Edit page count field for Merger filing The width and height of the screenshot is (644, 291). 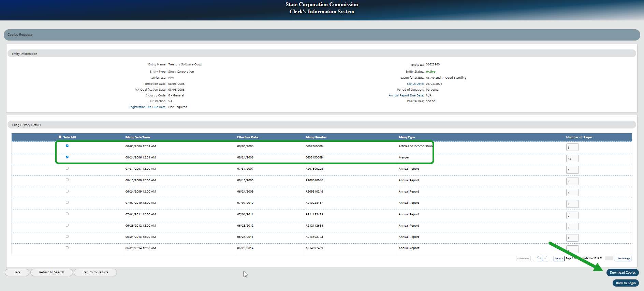pos(572,159)
